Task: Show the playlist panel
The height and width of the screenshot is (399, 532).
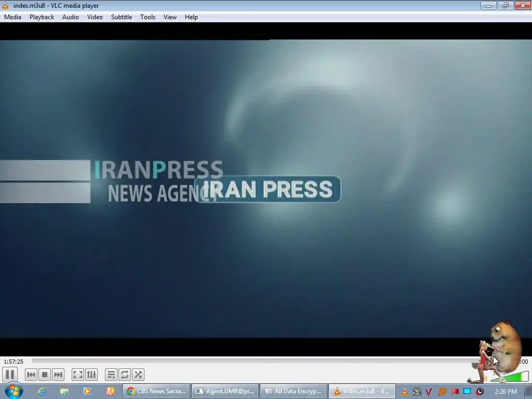Action: (x=111, y=375)
